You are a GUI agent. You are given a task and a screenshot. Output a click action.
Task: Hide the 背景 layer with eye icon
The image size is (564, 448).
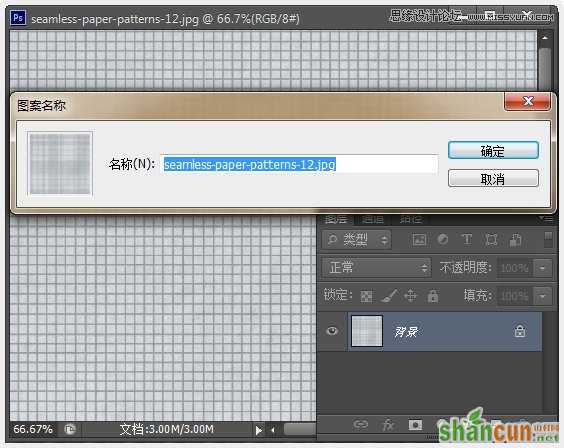332,331
